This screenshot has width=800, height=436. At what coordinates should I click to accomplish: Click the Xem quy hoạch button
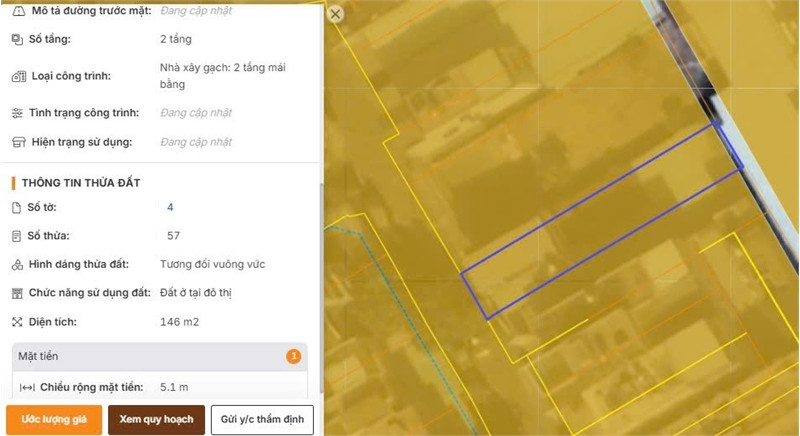157,420
